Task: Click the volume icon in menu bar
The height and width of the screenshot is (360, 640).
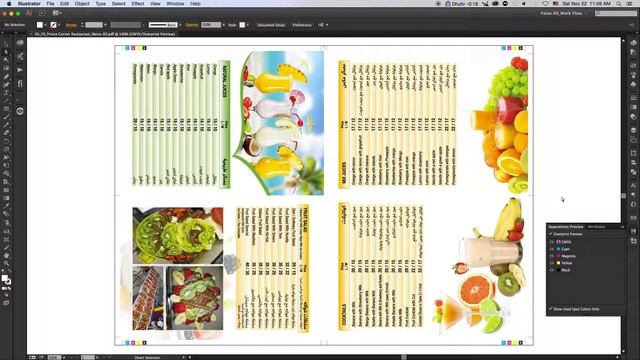Action: (524, 4)
